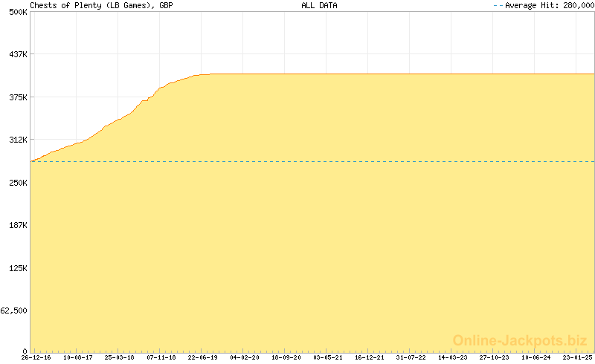The height and width of the screenshot is (364, 595).
Task: Click the 10-06-24 date marker
Action: coord(536,357)
